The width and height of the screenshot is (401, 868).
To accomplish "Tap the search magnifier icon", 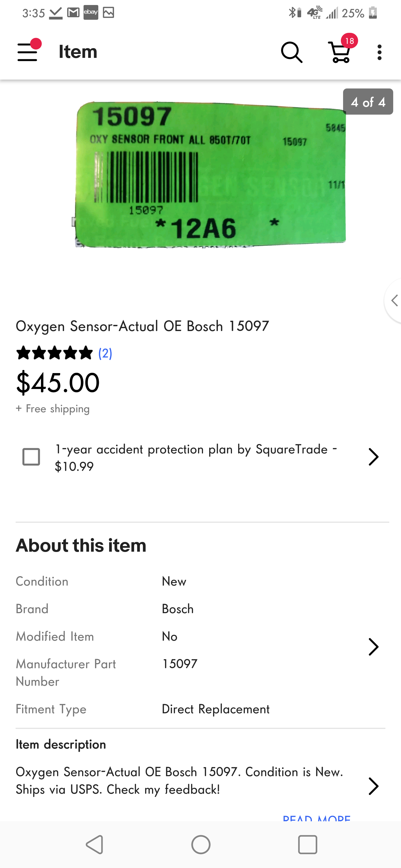I will 292,52.
